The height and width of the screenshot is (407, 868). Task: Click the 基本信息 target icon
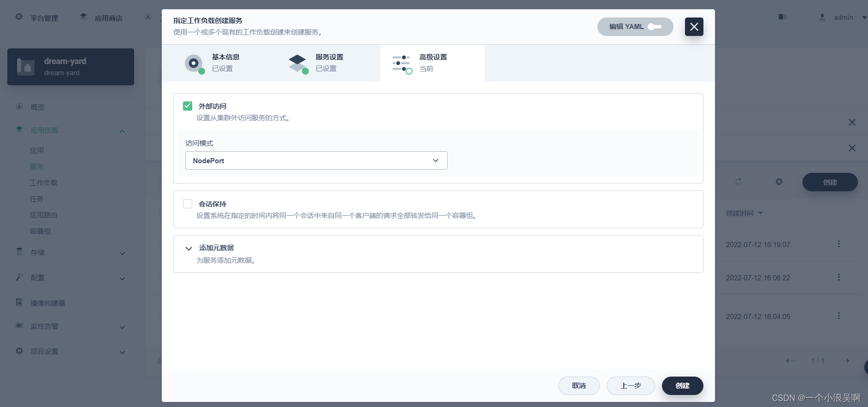click(194, 63)
